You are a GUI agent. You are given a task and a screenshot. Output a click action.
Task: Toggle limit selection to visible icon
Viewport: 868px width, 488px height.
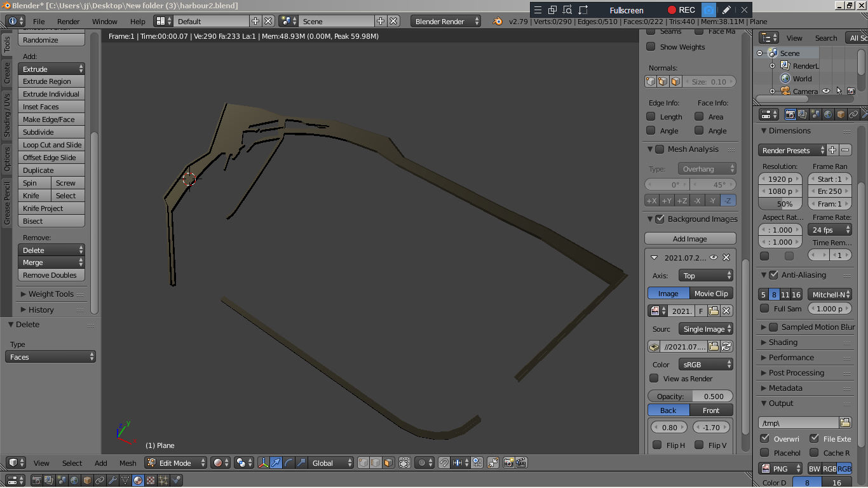click(x=405, y=463)
